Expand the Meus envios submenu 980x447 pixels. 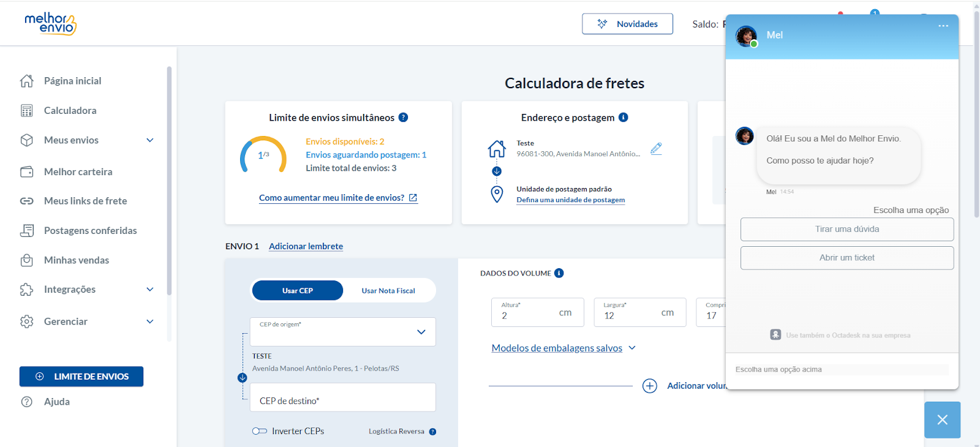[150, 140]
